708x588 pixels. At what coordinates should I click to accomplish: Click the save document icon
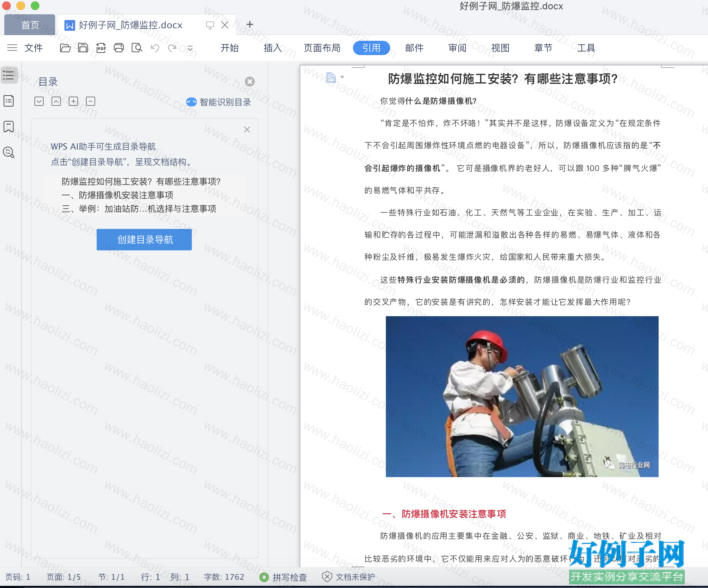[x=83, y=48]
